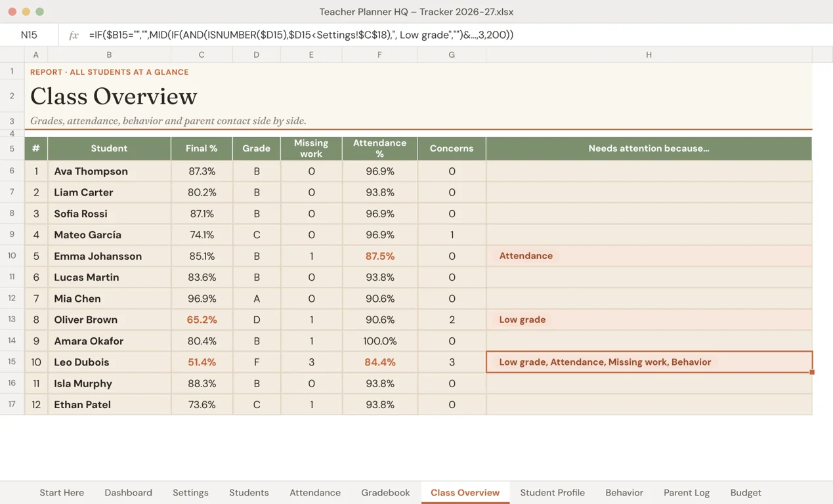Click the Low grade flag for Oliver Brown
This screenshot has width=833, height=504.
coord(523,320)
